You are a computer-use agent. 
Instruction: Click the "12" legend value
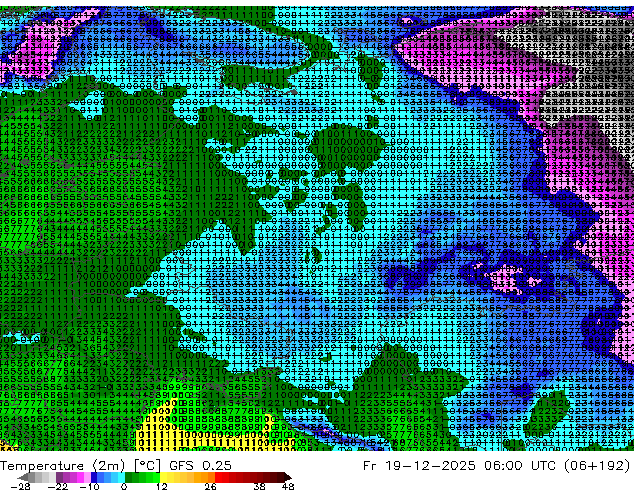[162, 486]
